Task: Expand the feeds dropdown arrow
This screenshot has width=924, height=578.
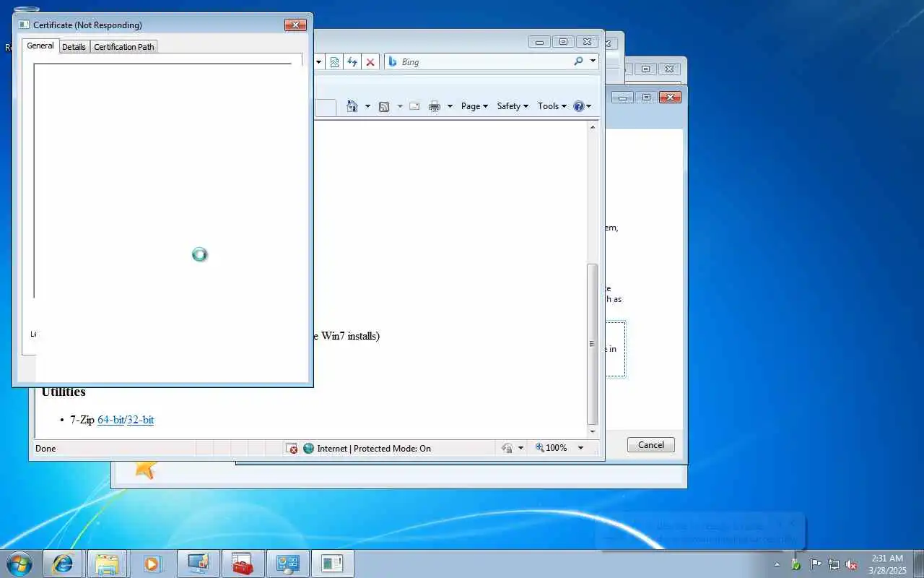Action: (x=400, y=106)
